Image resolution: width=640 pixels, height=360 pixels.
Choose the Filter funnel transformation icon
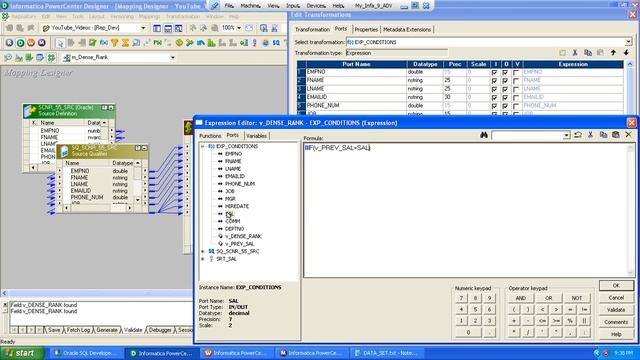click(115, 43)
